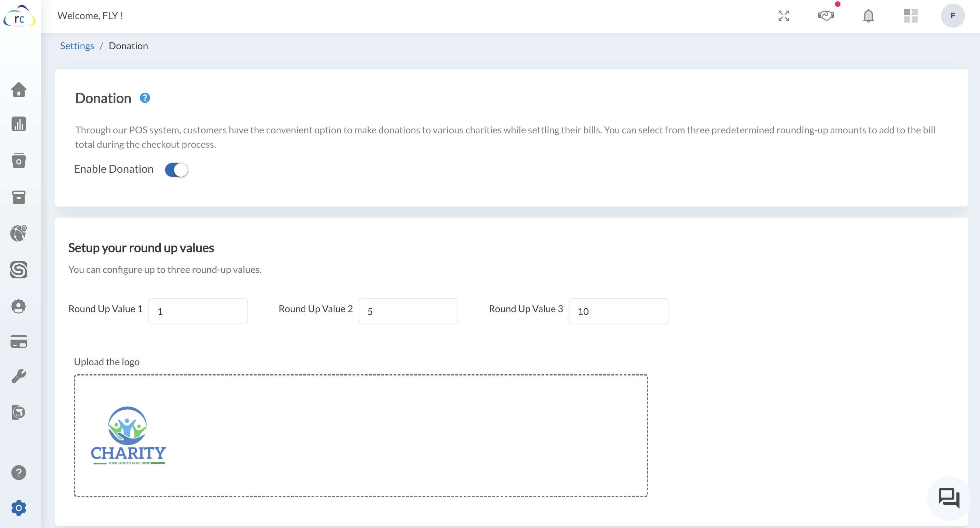980x528 pixels.
Task: Open the grid apps menu icon
Action: (x=911, y=16)
